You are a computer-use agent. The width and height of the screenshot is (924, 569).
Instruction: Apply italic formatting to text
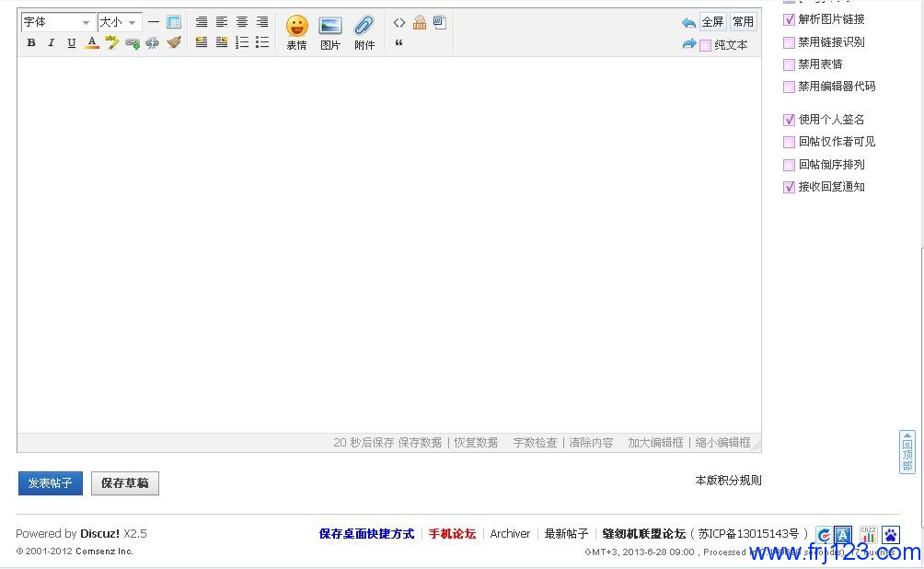[x=52, y=42]
